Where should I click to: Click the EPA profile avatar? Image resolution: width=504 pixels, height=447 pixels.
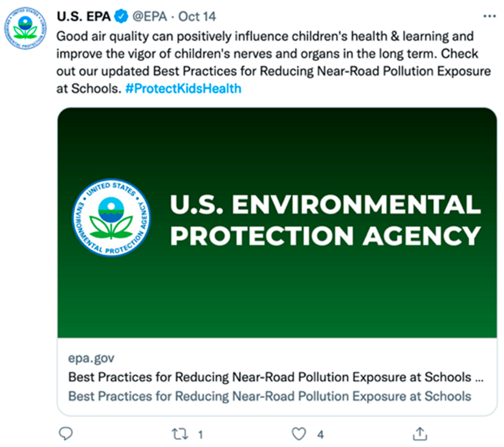pyautogui.click(x=25, y=28)
